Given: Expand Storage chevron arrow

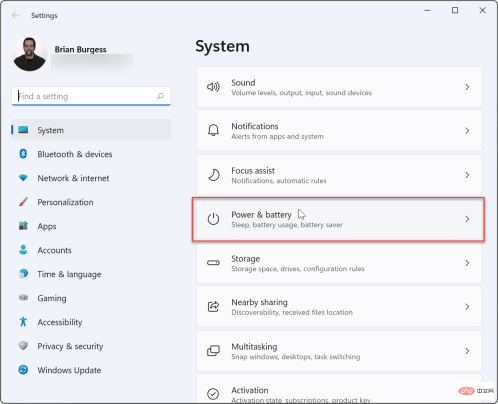Looking at the screenshot, I should (467, 263).
